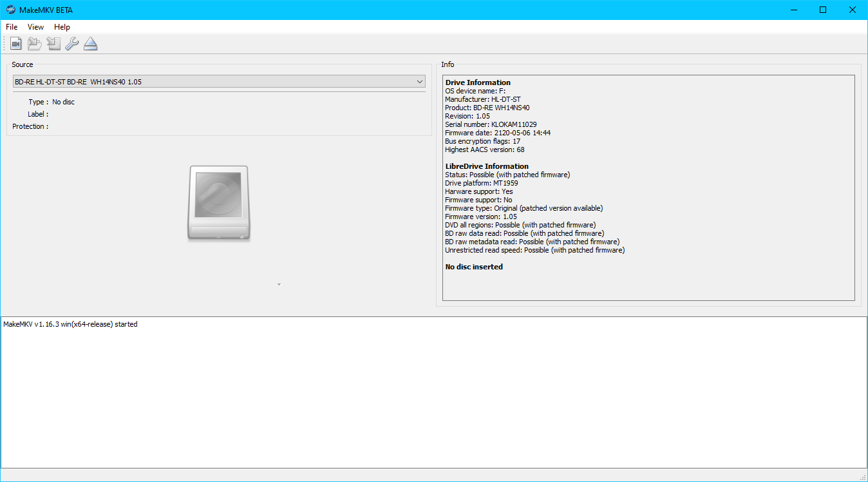Click 'Status: Possible (with patched firmware)' line
This screenshot has width=868, height=482.
coord(507,175)
